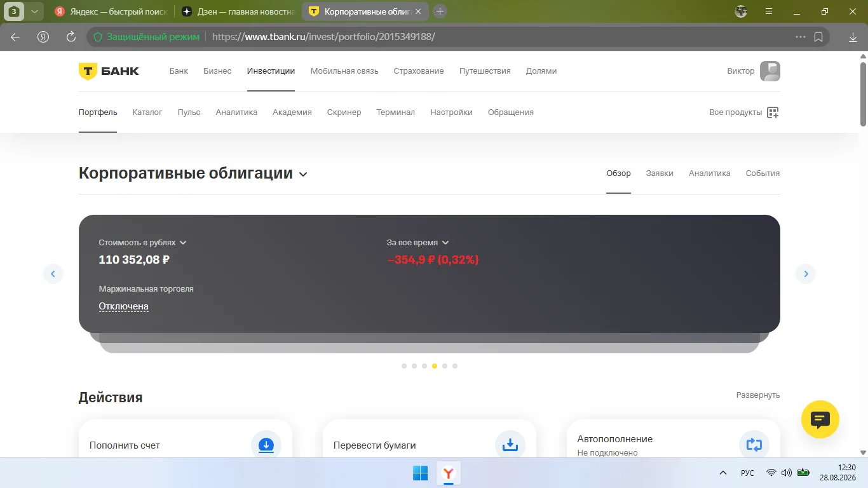
Task: Bookmark the page with the bookmark icon
Action: (x=819, y=37)
